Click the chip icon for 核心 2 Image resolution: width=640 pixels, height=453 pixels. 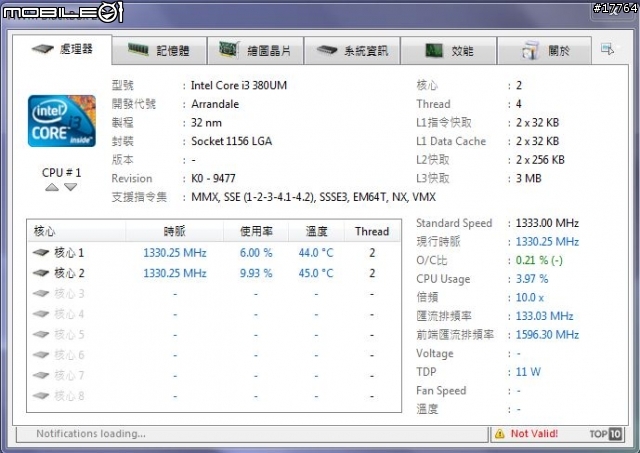[x=41, y=273]
